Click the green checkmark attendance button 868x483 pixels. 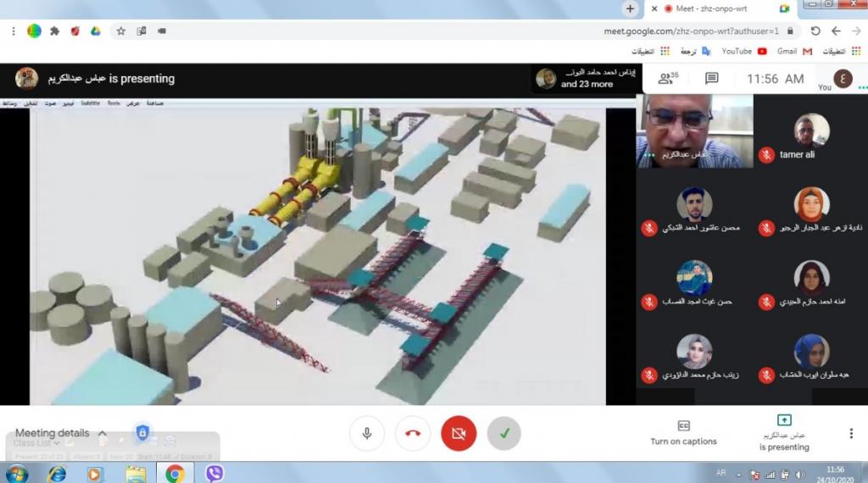[504, 433]
